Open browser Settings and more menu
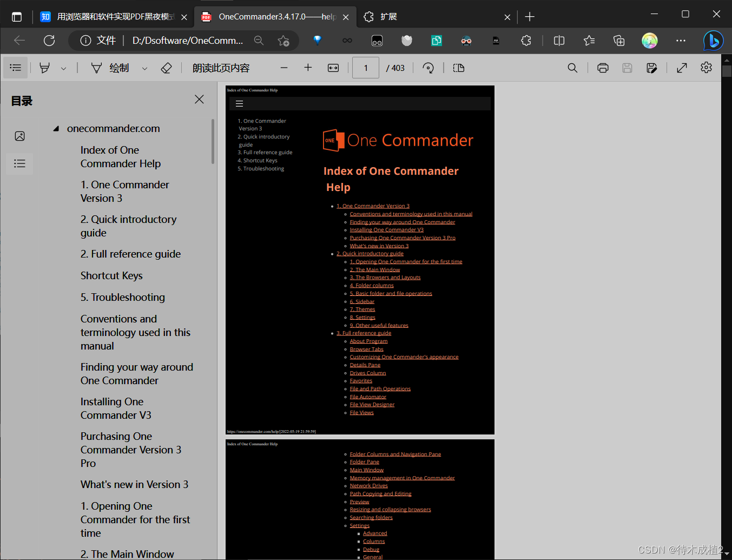Screen dimensions: 732x560 [x=681, y=41]
